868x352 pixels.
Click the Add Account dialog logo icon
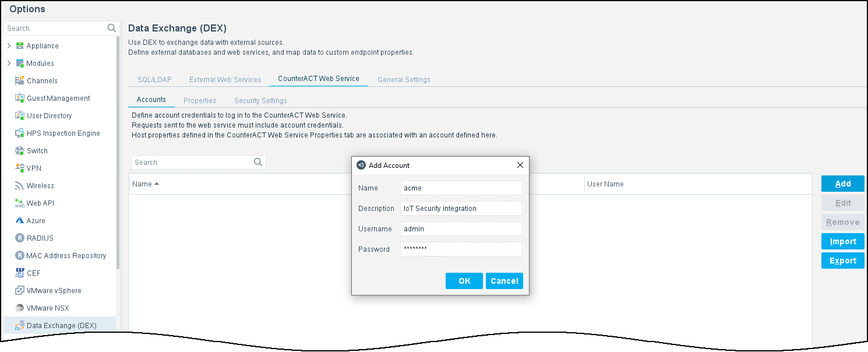(361, 165)
